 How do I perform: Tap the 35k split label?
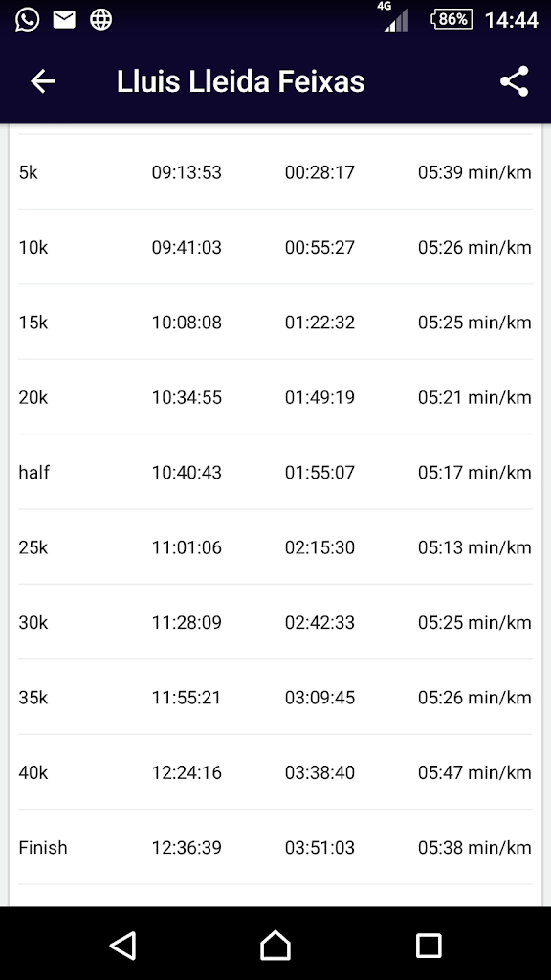click(x=33, y=698)
